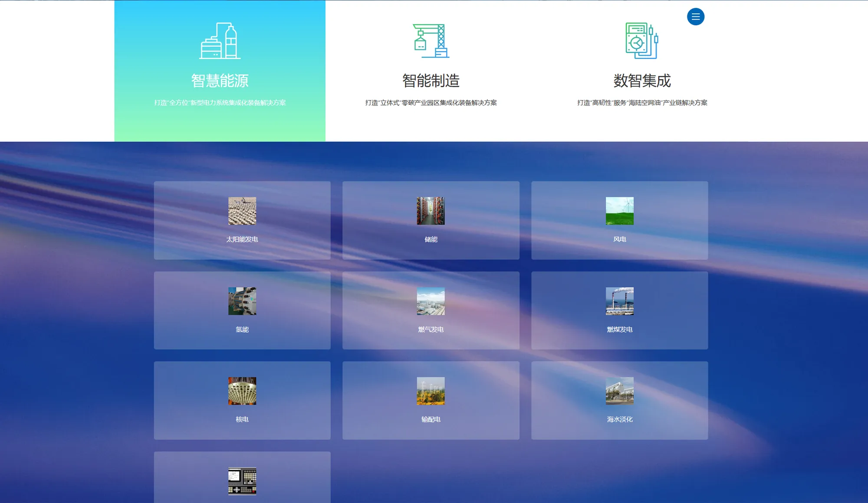
Task: Click the 核电 nuclear thumbnail image
Action: click(242, 391)
